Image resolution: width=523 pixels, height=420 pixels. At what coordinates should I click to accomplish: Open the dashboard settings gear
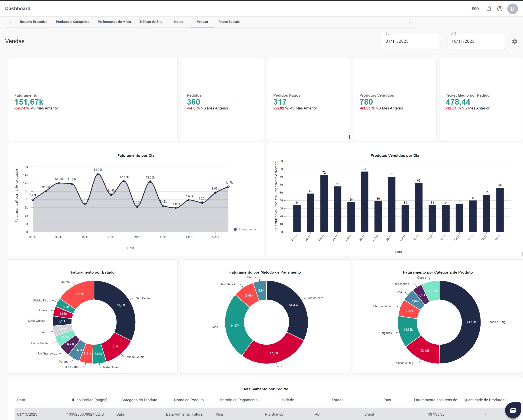[x=515, y=42]
